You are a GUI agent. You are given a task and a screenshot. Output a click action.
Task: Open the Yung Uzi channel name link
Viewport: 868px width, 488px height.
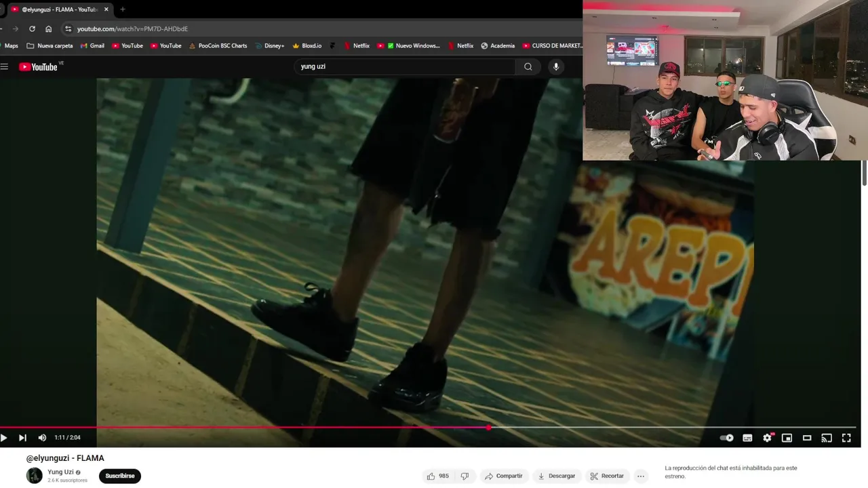(x=60, y=472)
